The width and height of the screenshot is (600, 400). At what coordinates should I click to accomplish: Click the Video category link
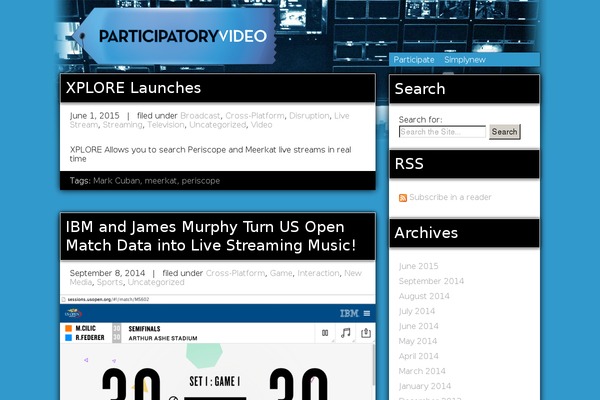[x=261, y=125]
